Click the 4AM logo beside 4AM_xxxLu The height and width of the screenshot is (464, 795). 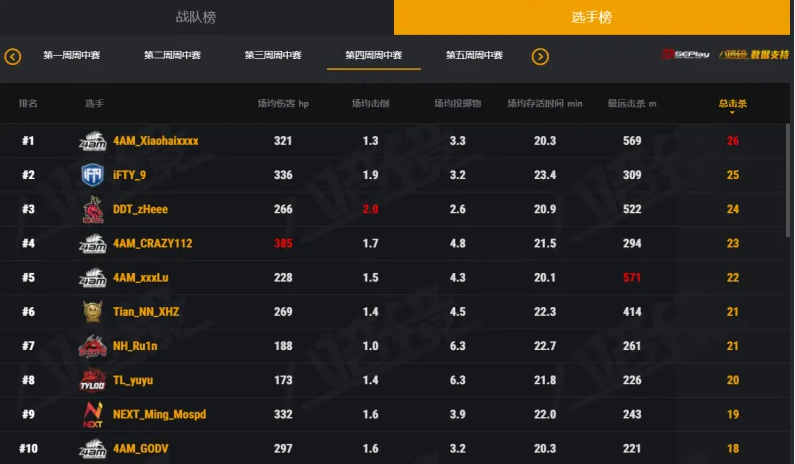93,278
